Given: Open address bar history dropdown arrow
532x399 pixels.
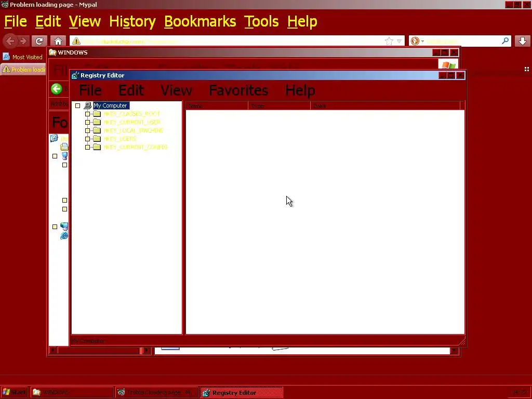Looking at the screenshot, I should tap(400, 41).
